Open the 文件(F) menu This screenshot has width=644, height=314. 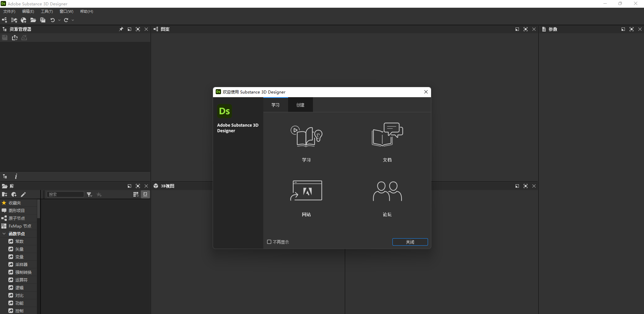[x=9, y=11]
